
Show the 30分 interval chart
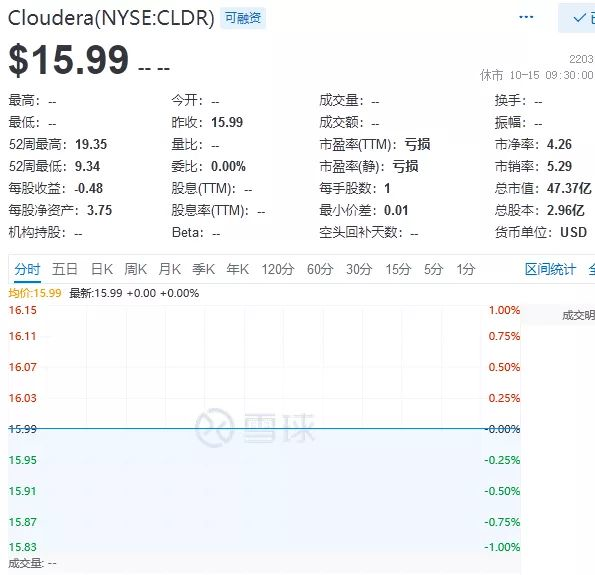coord(359,269)
